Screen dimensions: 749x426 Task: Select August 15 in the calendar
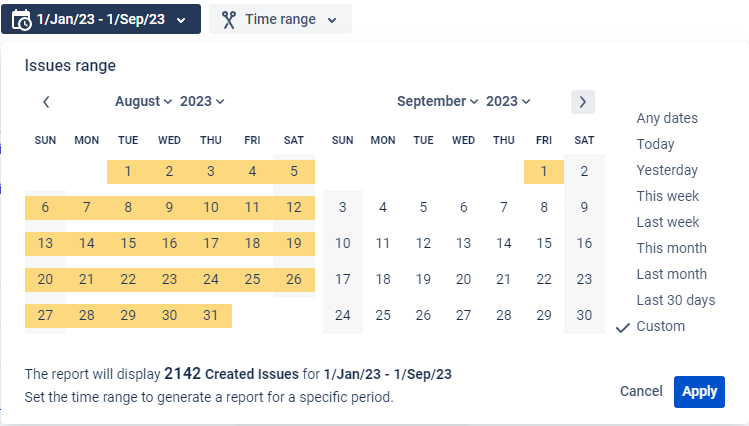coord(128,243)
